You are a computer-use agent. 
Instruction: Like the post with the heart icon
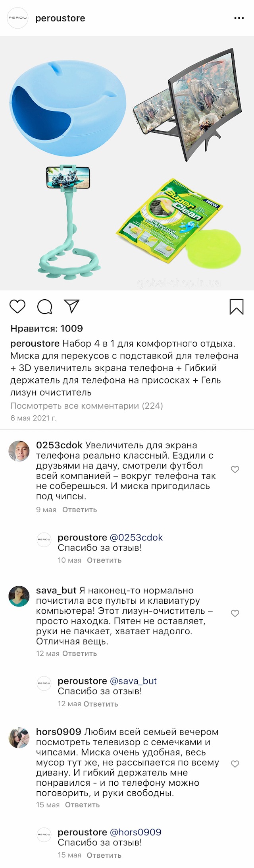click(17, 306)
